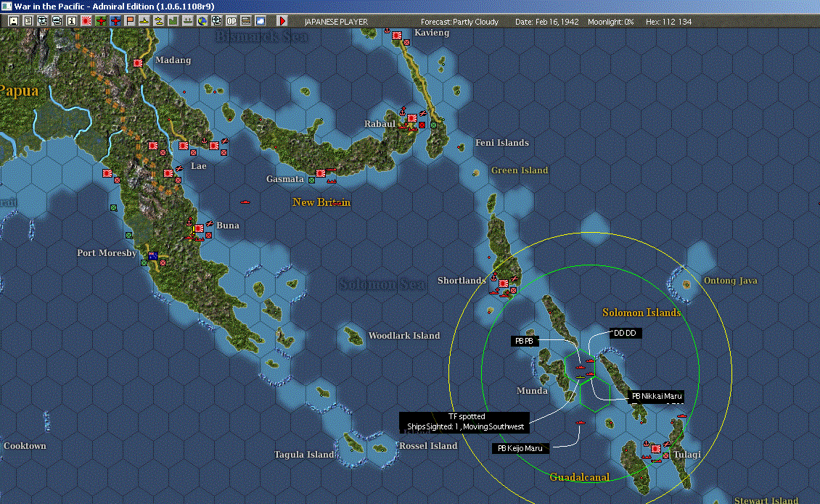Click the Munda map label
The height and width of the screenshot is (504, 820).
532,391
